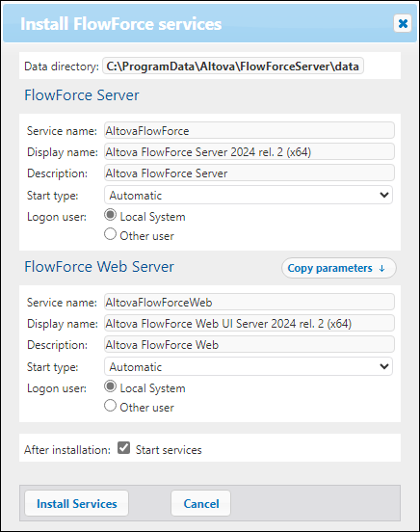Select Other user for FlowForce Server logon
420x532 pixels.
tap(110, 234)
